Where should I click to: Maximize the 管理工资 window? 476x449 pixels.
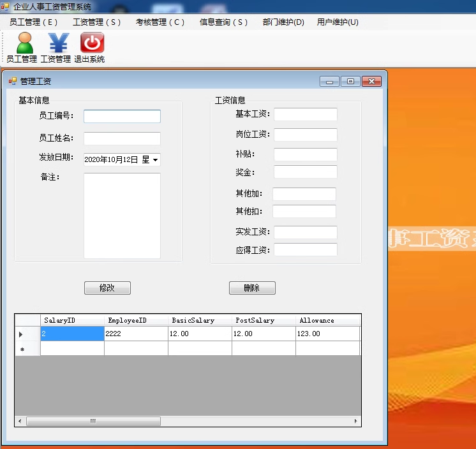[x=350, y=81]
